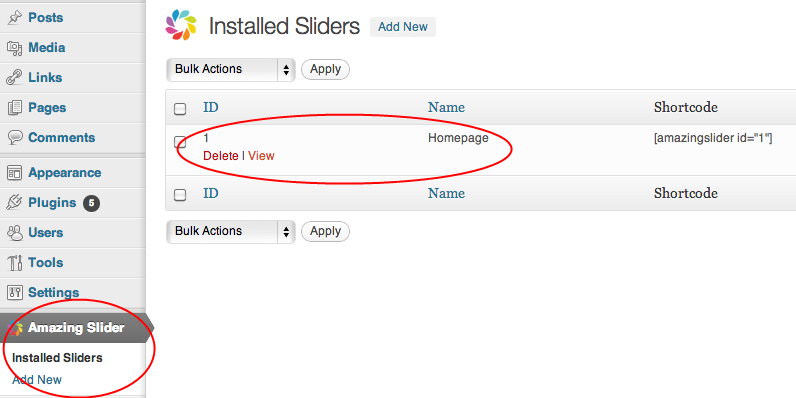The image size is (796, 398).
Task: Click the Media icon in sidebar
Action: 14,48
